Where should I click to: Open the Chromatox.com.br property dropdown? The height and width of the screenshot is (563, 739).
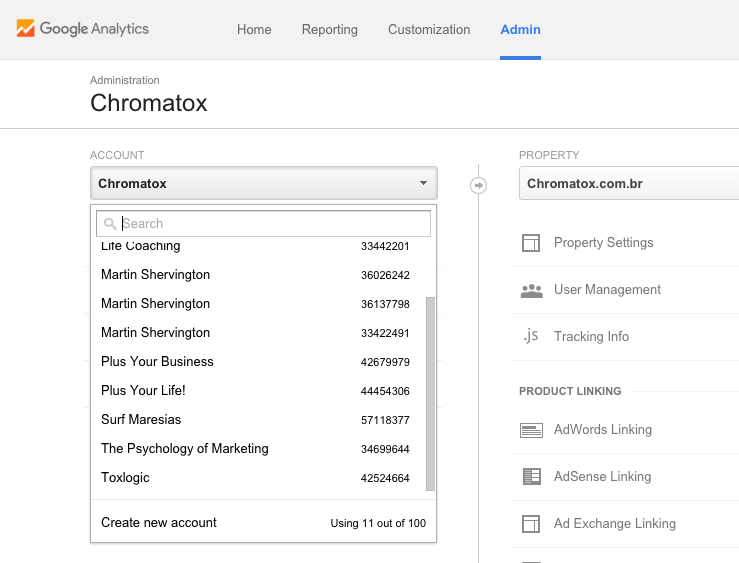(x=629, y=183)
